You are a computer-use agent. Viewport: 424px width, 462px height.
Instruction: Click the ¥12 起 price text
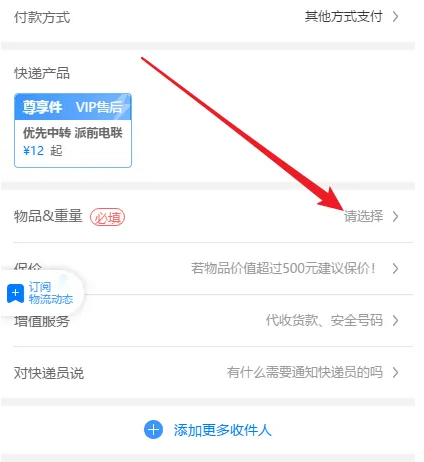point(43,151)
